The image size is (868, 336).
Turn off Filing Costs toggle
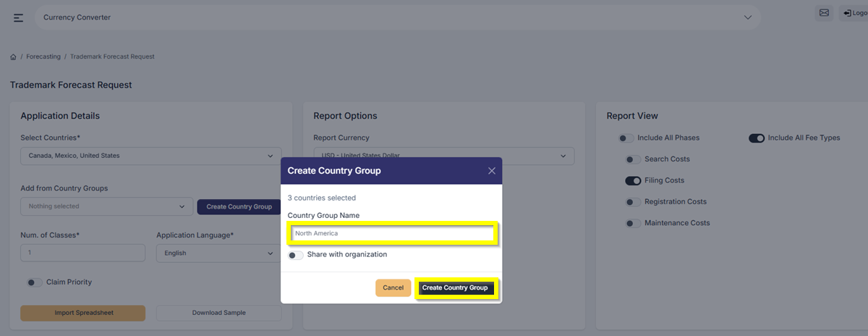click(x=633, y=180)
